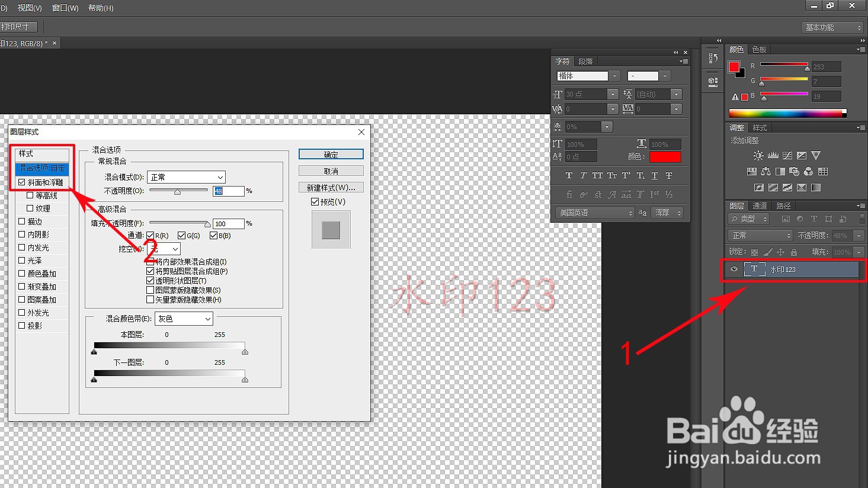Viewport: 868px width, 488px height.
Task: Click 取消 button in dialog
Action: coord(331,171)
